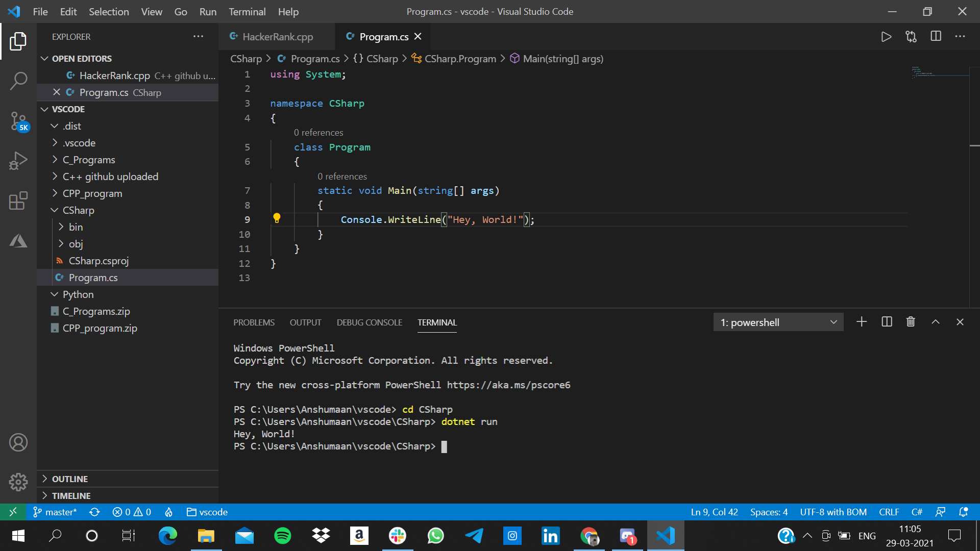The width and height of the screenshot is (980, 551).
Task: Toggle notifications bell in status bar
Action: coord(963,512)
